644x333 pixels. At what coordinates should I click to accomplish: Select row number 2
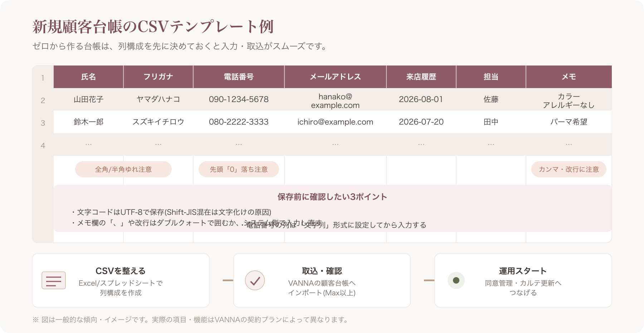click(43, 100)
